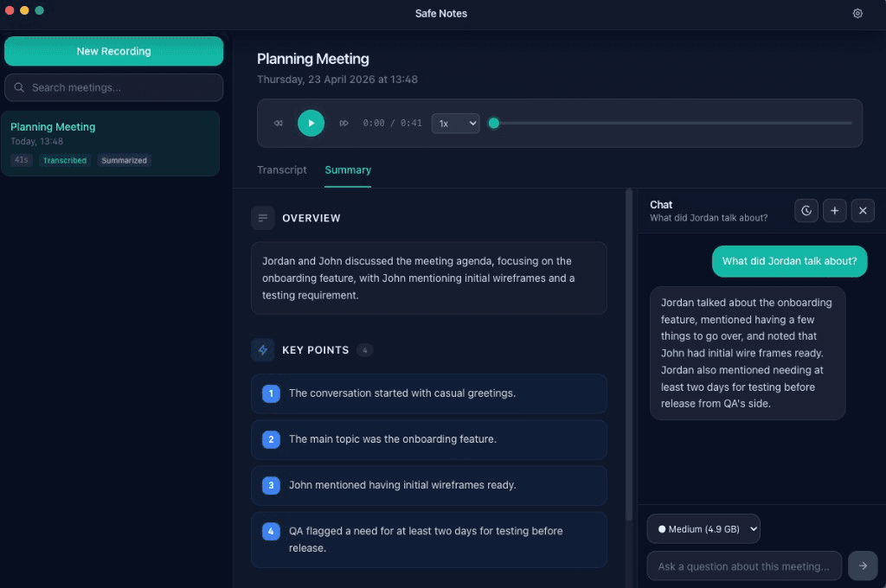
Task: Click the Planning Meeting title heading
Action: tap(313, 59)
